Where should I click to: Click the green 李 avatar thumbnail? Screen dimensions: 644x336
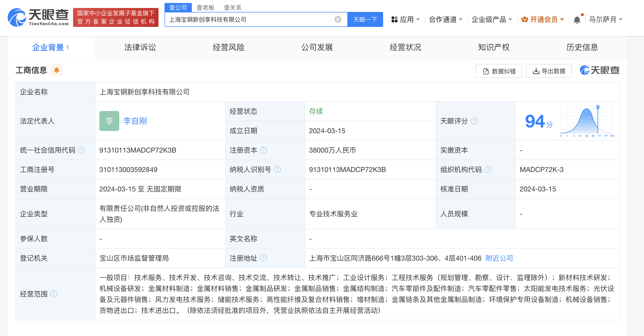pyautogui.click(x=109, y=121)
